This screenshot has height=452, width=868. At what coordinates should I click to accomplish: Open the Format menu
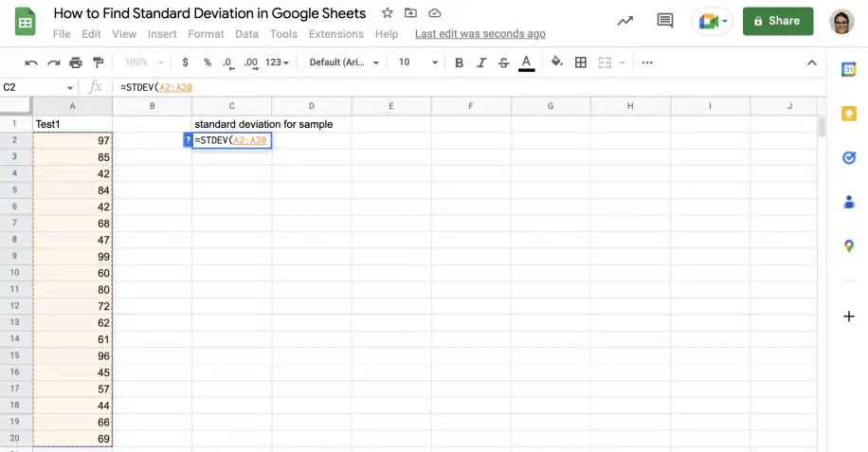click(206, 34)
